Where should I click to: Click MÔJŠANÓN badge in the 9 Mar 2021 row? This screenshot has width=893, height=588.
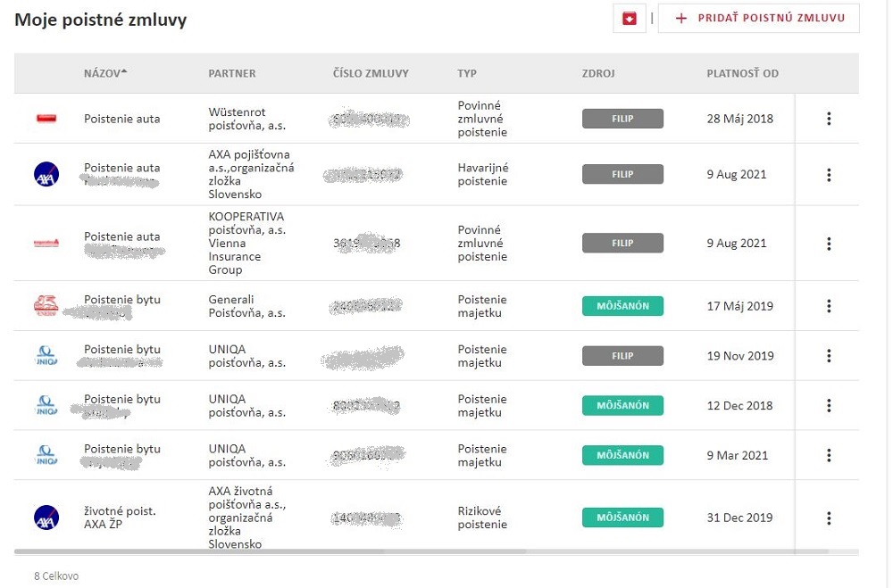pos(622,455)
